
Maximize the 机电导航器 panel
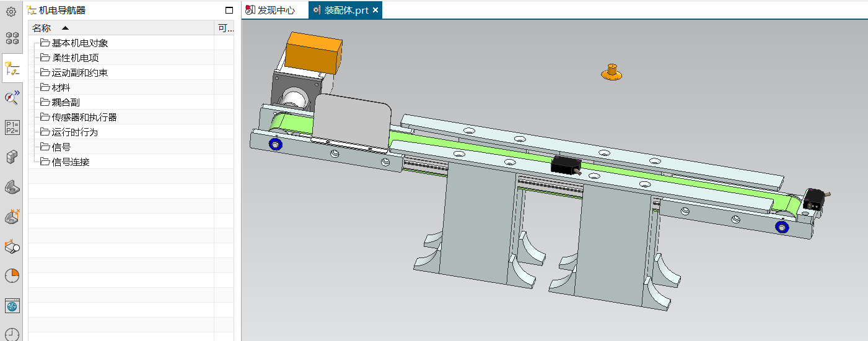229,11
